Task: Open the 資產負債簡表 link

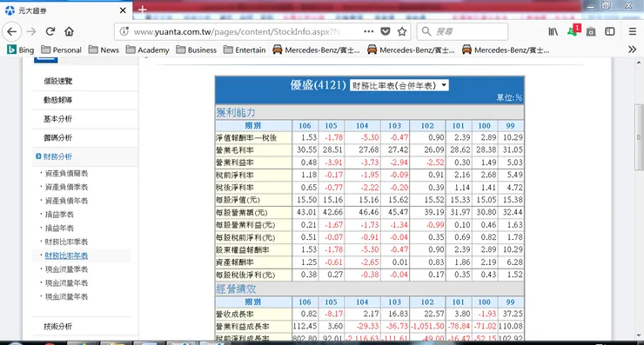Action: [x=66, y=174]
